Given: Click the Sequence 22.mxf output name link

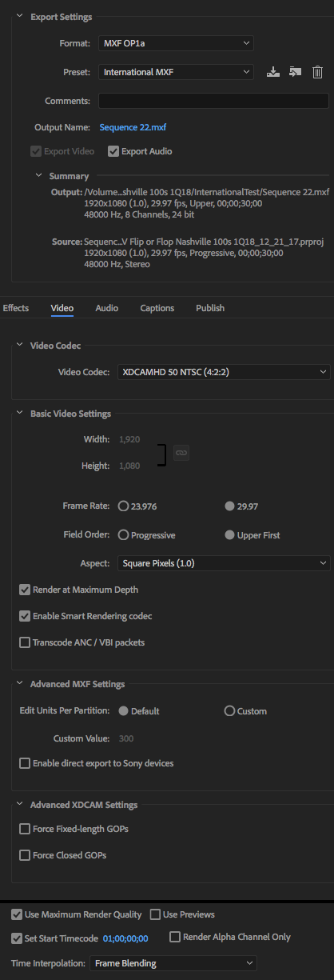Looking at the screenshot, I should point(133,127).
